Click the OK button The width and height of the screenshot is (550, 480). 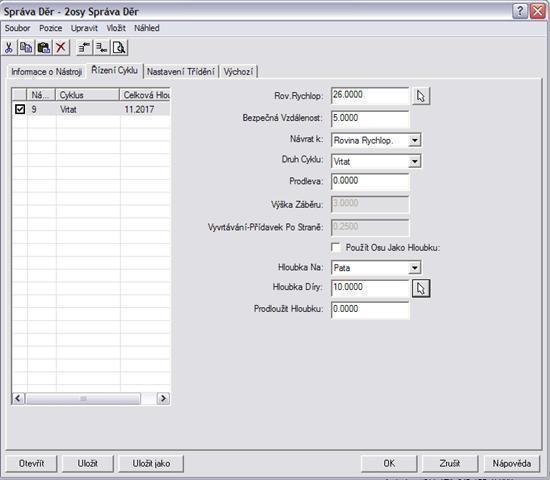tap(389, 464)
